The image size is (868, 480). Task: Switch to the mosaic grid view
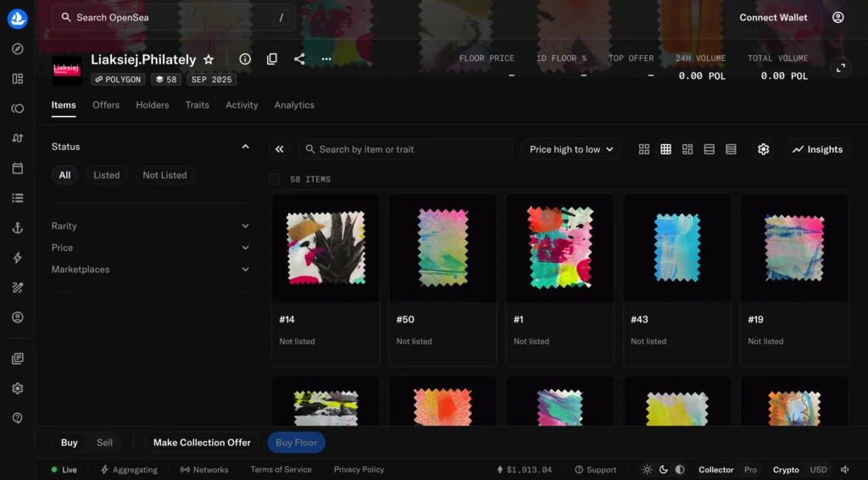tap(687, 149)
